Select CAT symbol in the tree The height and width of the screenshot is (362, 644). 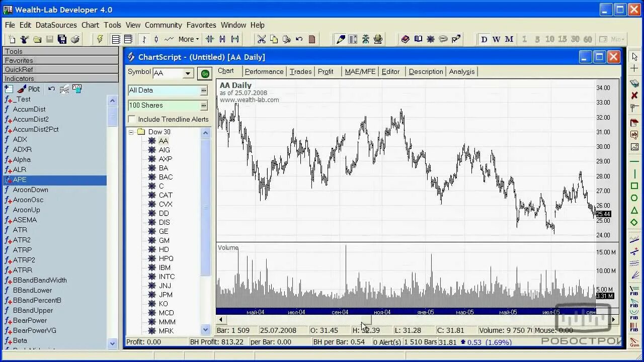tap(166, 195)
